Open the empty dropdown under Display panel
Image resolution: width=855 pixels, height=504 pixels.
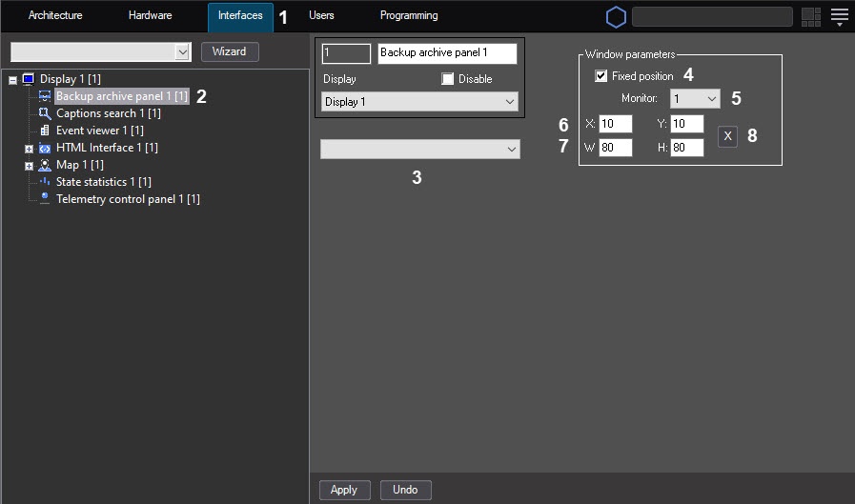pyautogui.click(x=419, y=150)
